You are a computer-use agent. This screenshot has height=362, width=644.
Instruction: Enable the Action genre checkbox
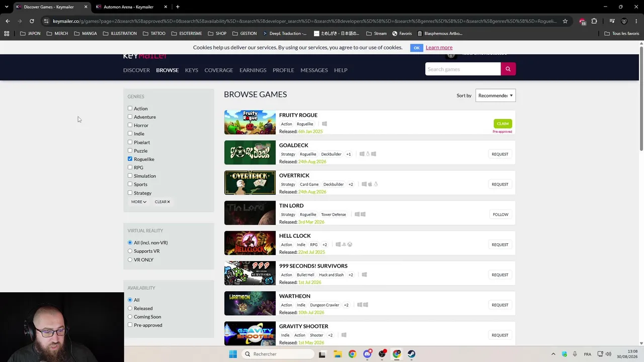pyautogui.click(x=130, y=108)
